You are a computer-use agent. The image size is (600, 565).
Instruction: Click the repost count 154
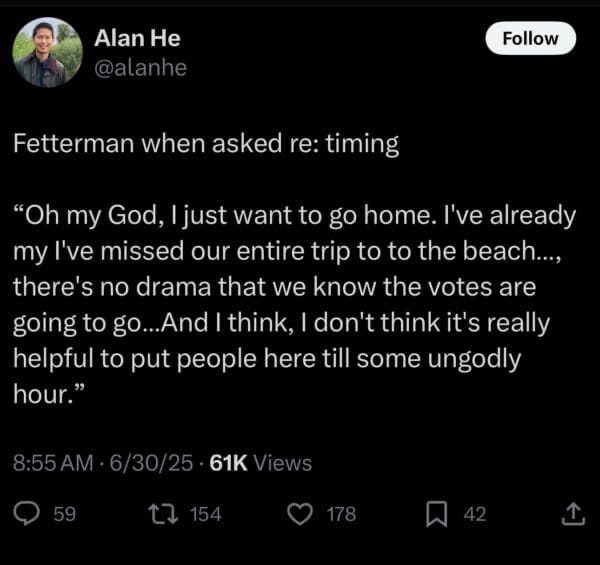tap(206, 514)
